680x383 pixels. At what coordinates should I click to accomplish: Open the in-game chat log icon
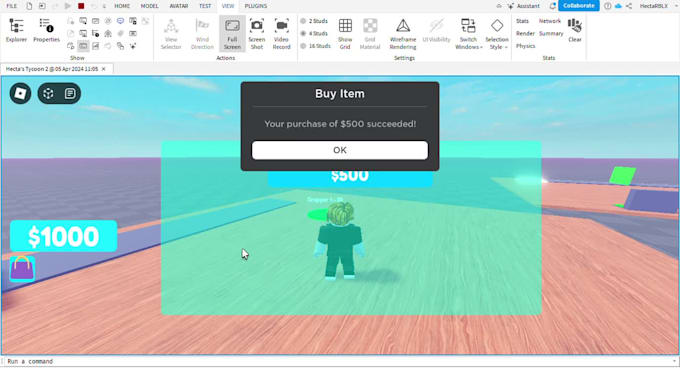tap(70, 93)
